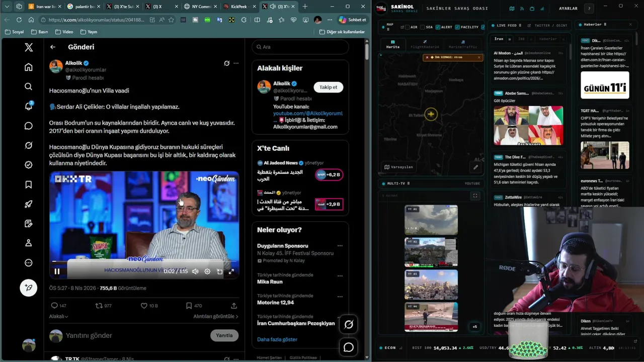
Task: Open floating chat bubble button
Action: pos(349,347)
